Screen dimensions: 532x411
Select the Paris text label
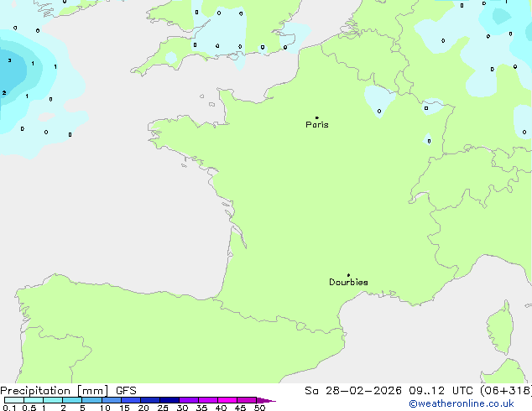pyautogui.click(x=317, y=125)
